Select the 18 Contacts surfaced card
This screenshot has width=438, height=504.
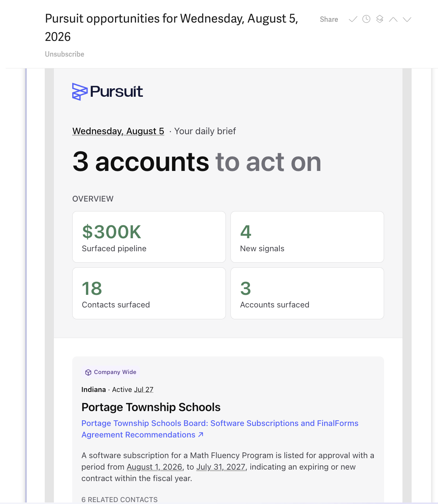tap(149, 293)
